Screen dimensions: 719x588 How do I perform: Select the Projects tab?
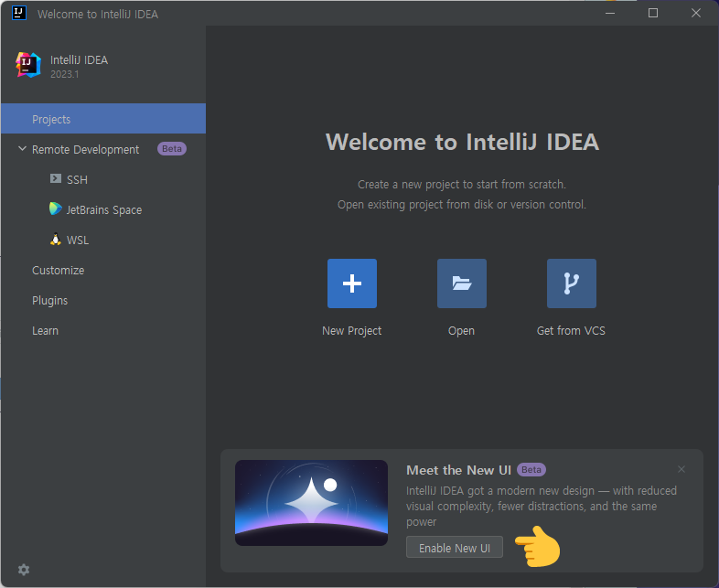103,119
